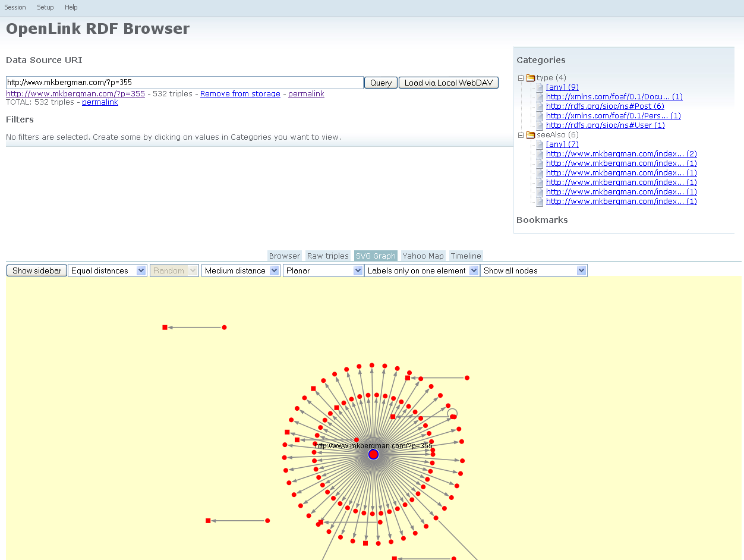This screenshot has width=744, height=560.
Task: Click document icon beside sioc/ns#User entry
Action: pos(540,125)
